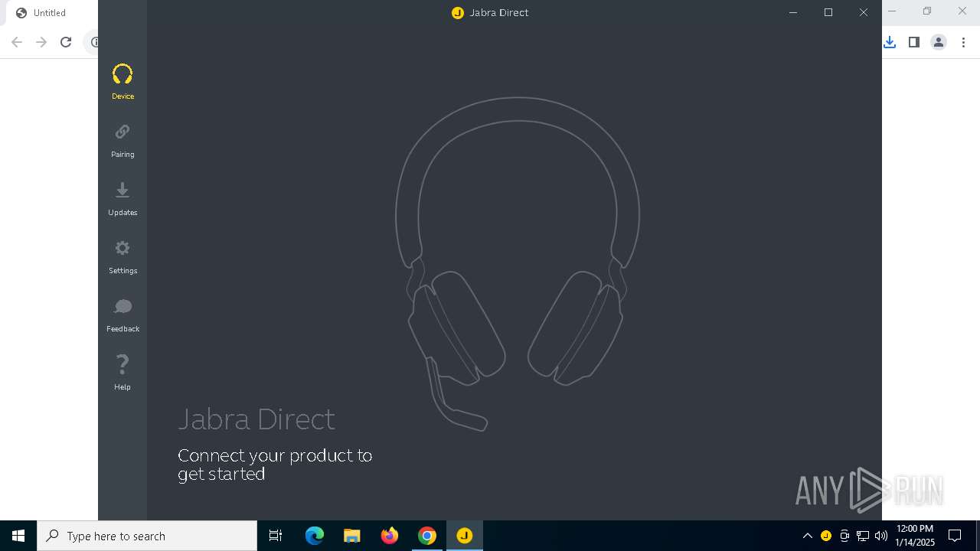Screen dimensions: 980x551
Task: Open the Windows Start menu
Action: tap(18, 536)
